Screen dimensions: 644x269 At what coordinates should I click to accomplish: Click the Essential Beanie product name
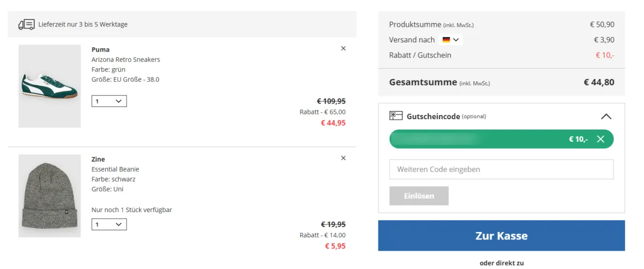tap(115, 169)
